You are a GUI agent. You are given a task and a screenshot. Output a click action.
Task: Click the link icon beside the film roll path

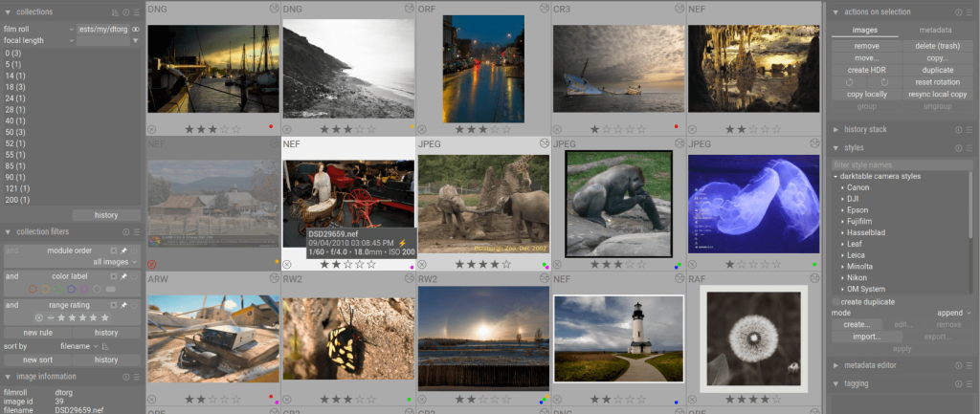tap(136, 30)
